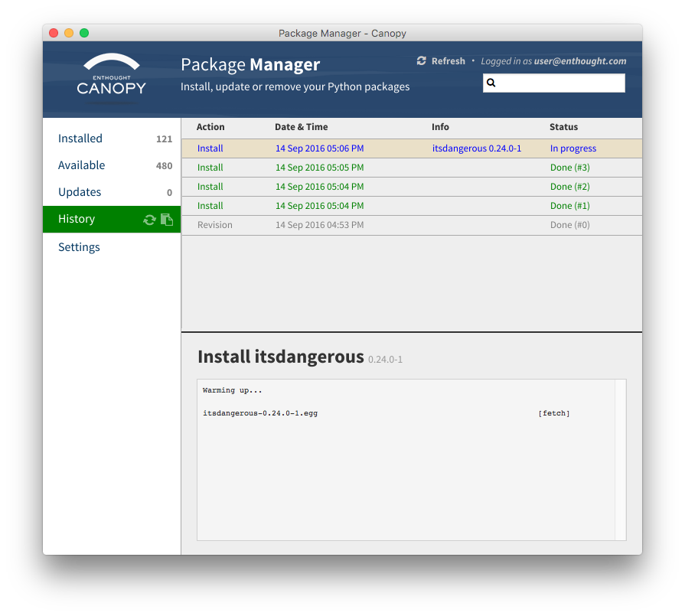The width and height of the screenshot is (685, 616).
Task: Click the Refresh link in the header
Action: [448, 61]
